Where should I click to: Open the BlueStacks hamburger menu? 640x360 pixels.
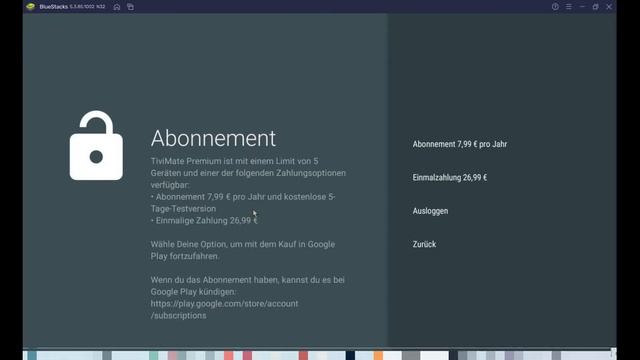pos(569,7)
